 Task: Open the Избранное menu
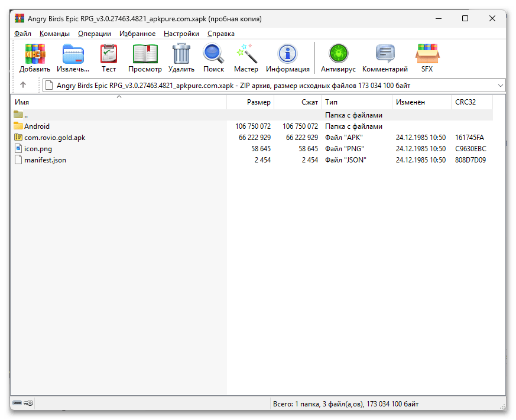[x=138, y=34]
